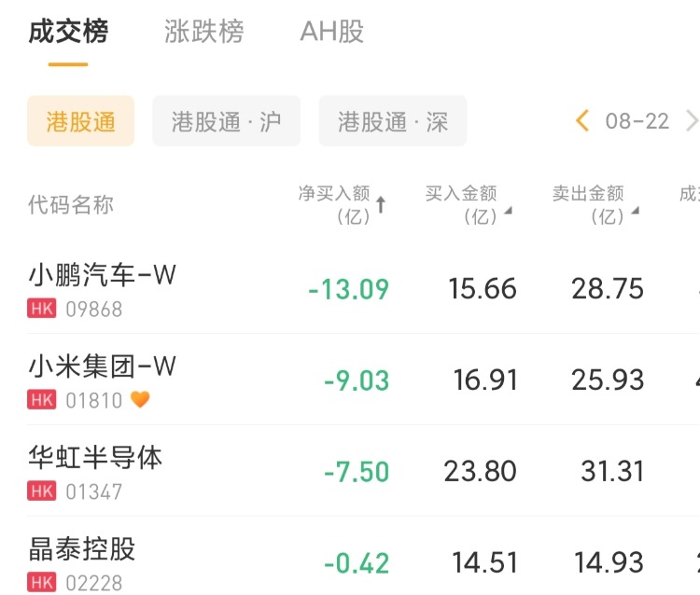Screen dimensions: 700x595
Task: Go to next date with right arrow
Action: [692, 121]
